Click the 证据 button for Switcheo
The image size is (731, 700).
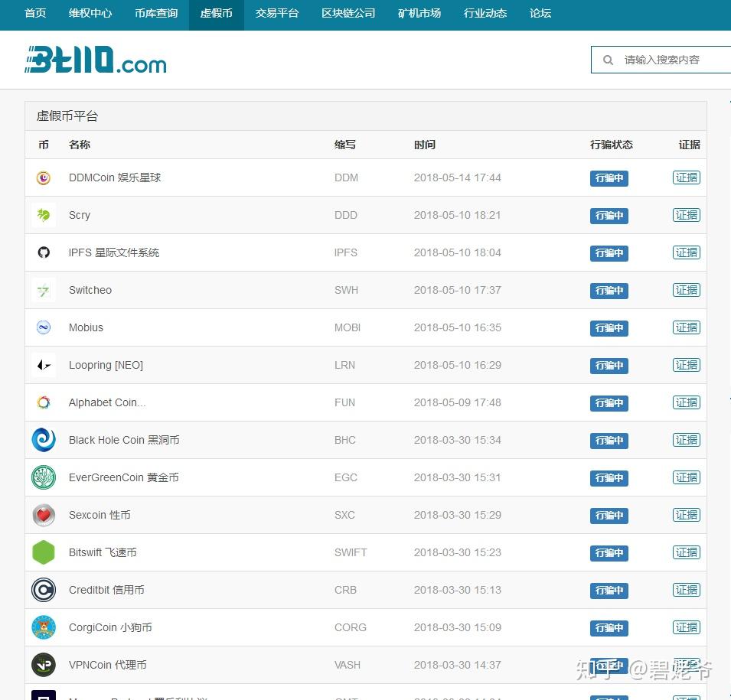(687, 290)
